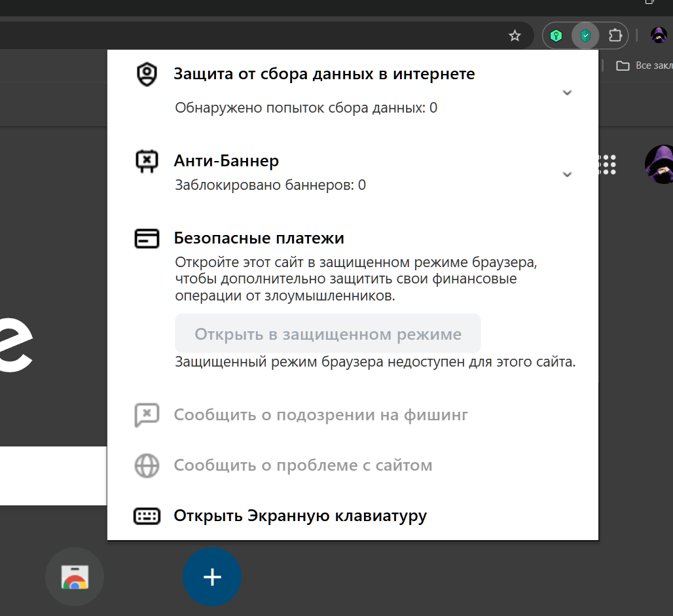This screenshot has height=616, width=673.
Task: Click the phishing report speech-bubble icon
Action: pos(147,415)
